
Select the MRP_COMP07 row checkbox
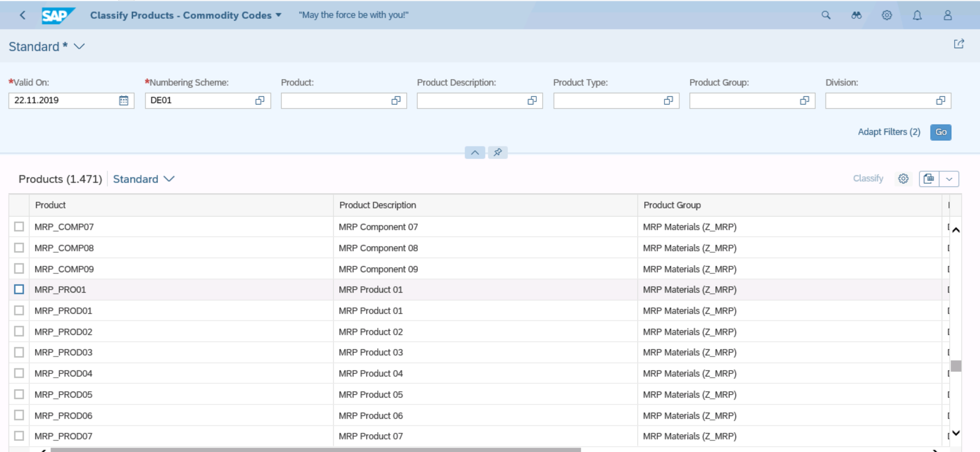point(19,227)
